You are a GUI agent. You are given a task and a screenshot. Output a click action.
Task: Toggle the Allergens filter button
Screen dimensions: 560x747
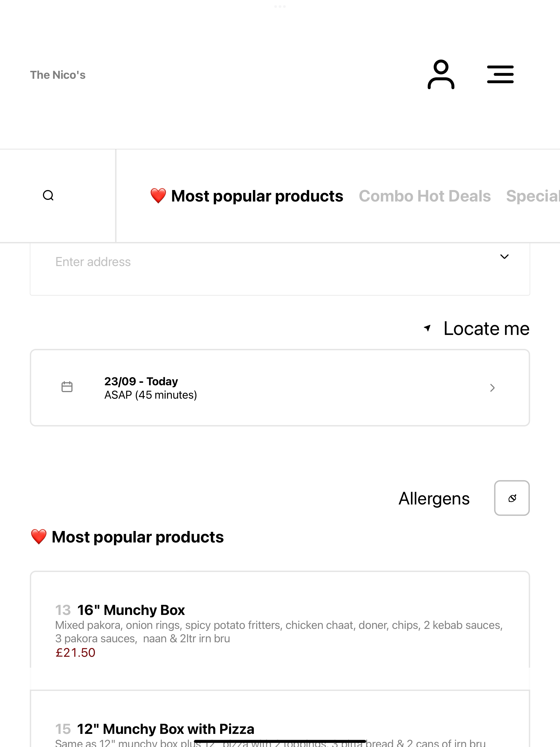tap(512, 498)
